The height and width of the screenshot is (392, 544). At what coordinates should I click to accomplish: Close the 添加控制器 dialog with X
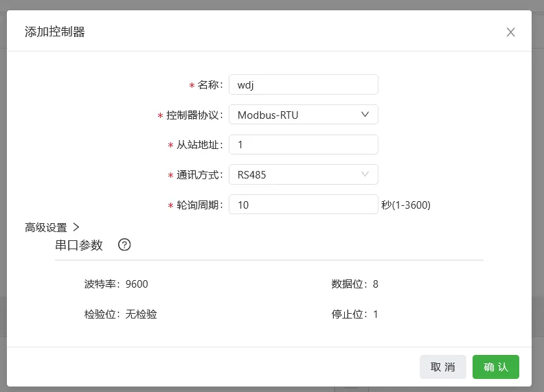[x=510, y=32]
